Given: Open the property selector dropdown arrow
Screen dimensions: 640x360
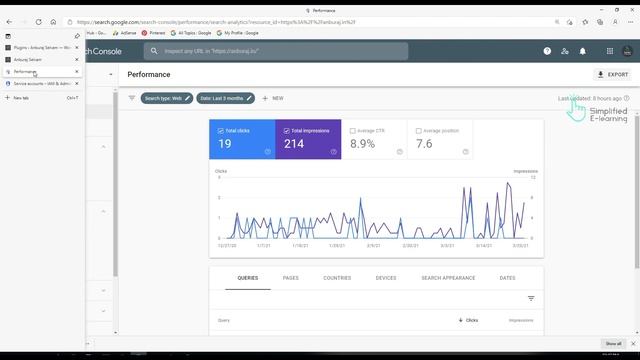Looking at the screenshot, I should 111,75.
